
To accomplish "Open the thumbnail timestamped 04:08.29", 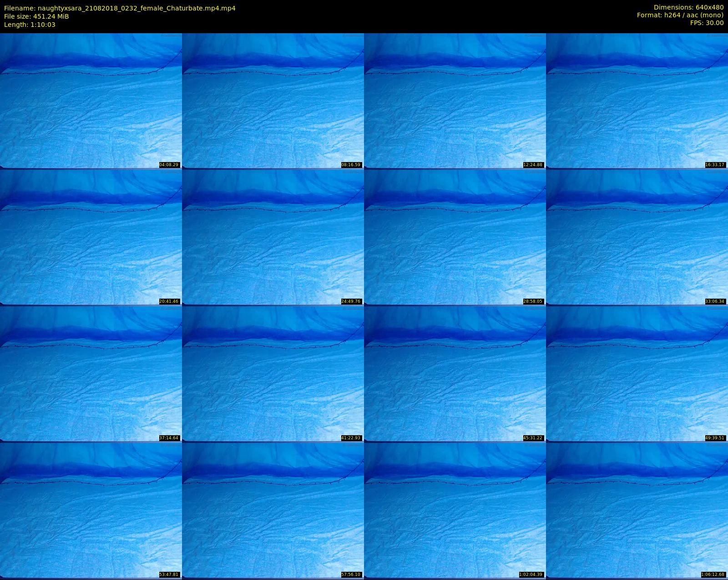I will tap(91, 101).
